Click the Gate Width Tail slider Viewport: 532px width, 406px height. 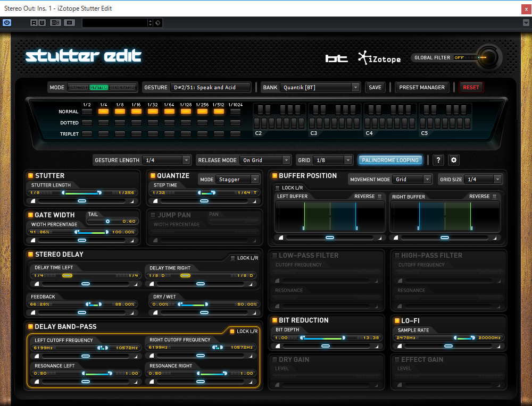coord(112,221)
